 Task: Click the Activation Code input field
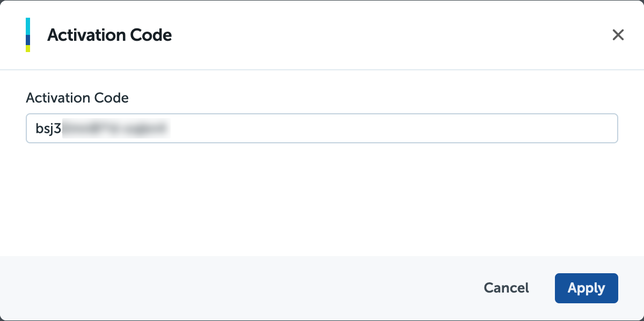(322, 128)
